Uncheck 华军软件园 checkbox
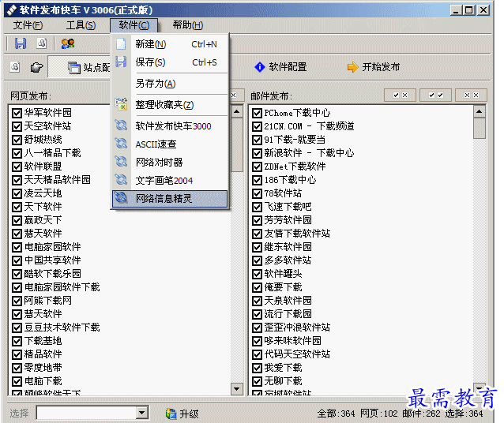 tap(17, 113)
